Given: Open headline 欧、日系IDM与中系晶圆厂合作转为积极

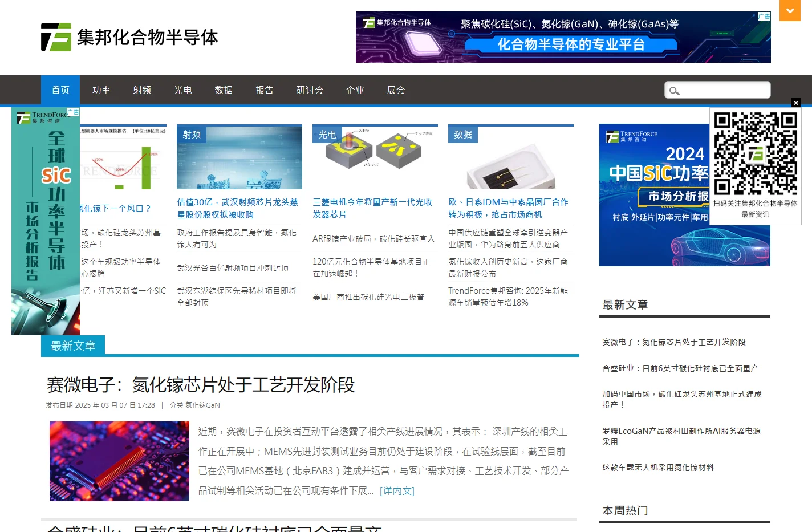Looking at the screenshot, I should (x=509, y=208).
